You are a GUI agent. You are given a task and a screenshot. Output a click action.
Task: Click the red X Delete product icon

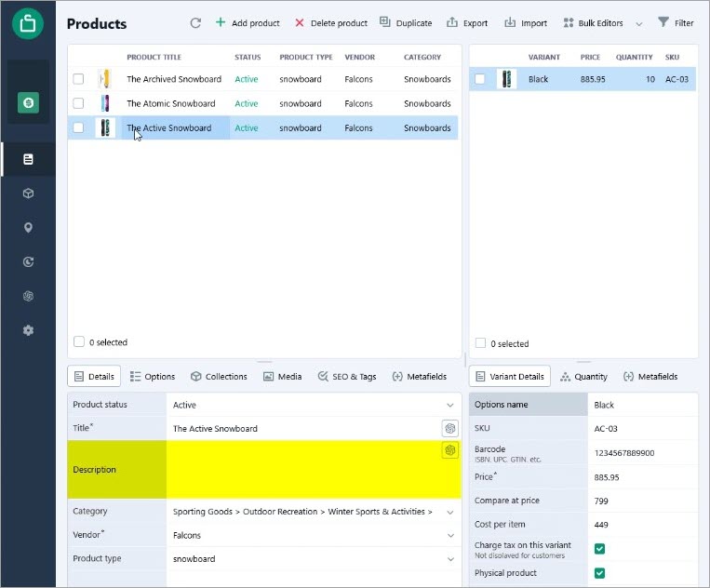300,22
